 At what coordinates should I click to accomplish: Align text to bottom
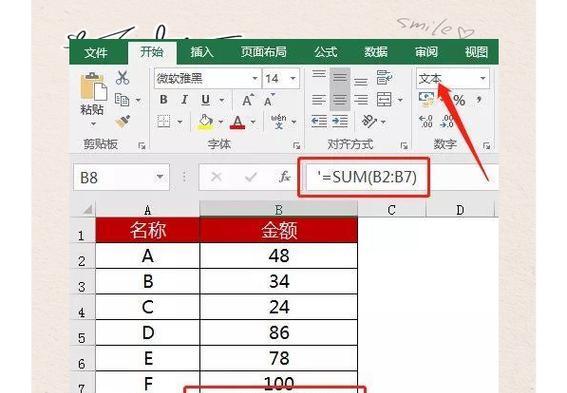361,81
